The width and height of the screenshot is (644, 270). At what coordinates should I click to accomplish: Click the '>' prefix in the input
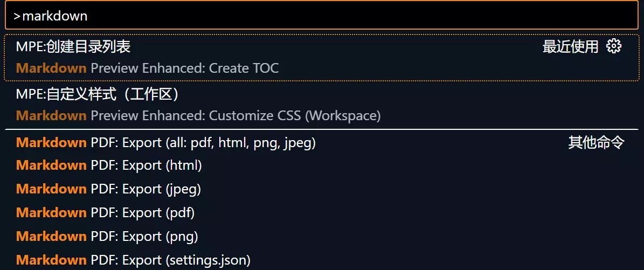click(x=17, y=16)
